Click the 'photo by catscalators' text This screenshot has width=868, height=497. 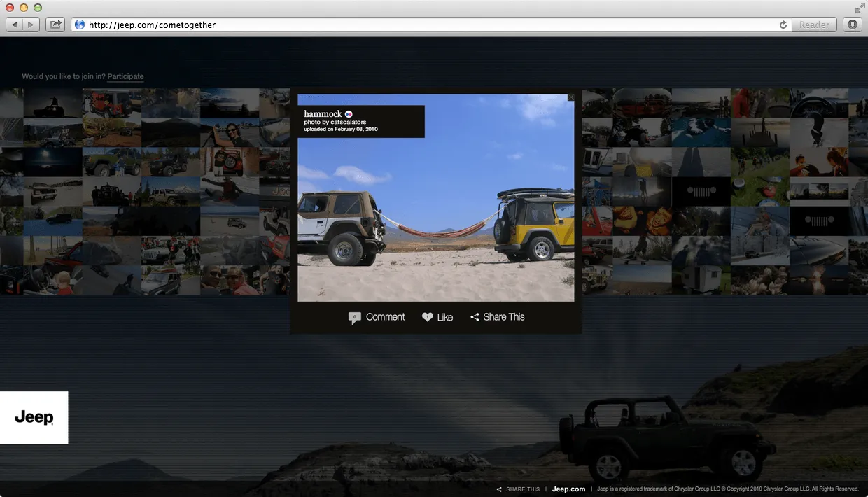pos(335,122)
